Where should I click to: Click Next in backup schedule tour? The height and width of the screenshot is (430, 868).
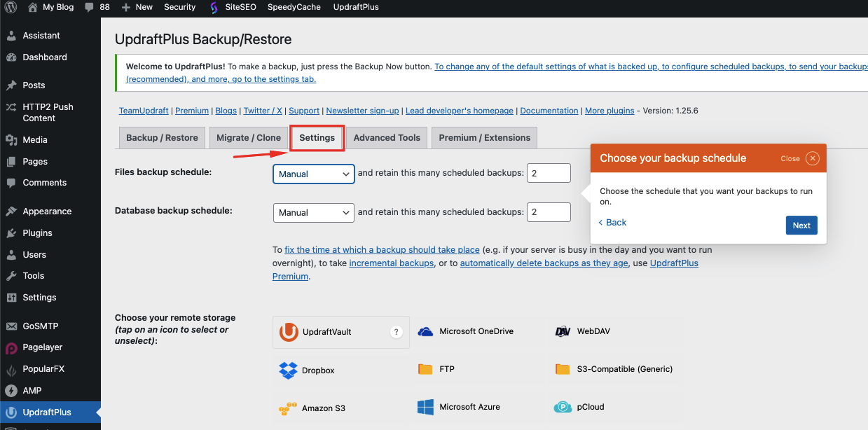pyautogui.click(x=801, y=226)
